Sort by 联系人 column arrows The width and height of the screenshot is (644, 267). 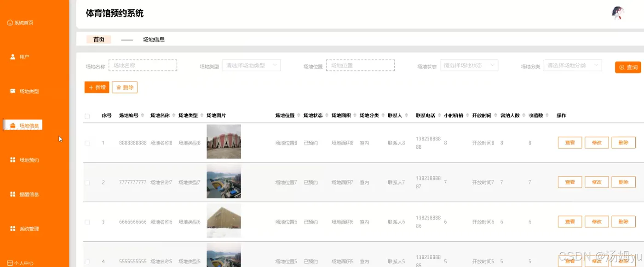(x=406, y=116)
